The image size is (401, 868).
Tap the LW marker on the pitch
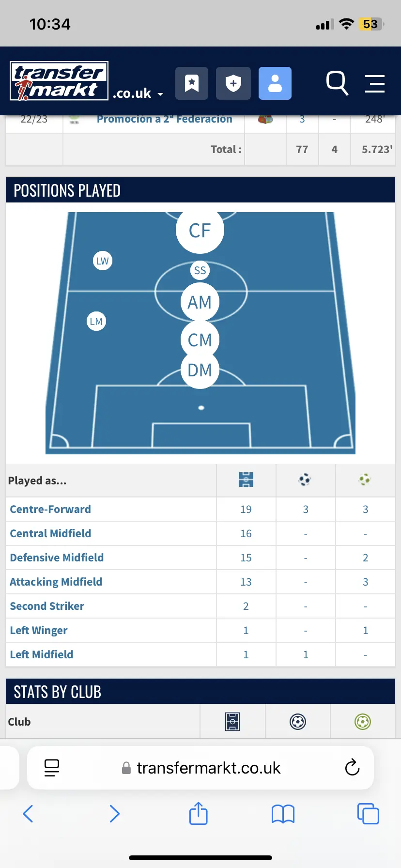[102, 261]
